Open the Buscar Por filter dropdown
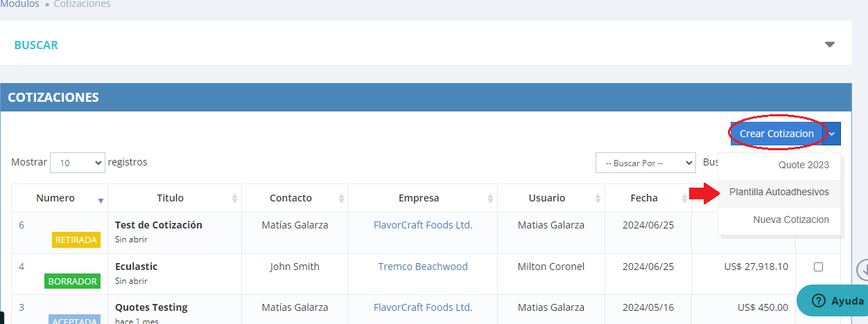868x324 pixels. point(645,163)
